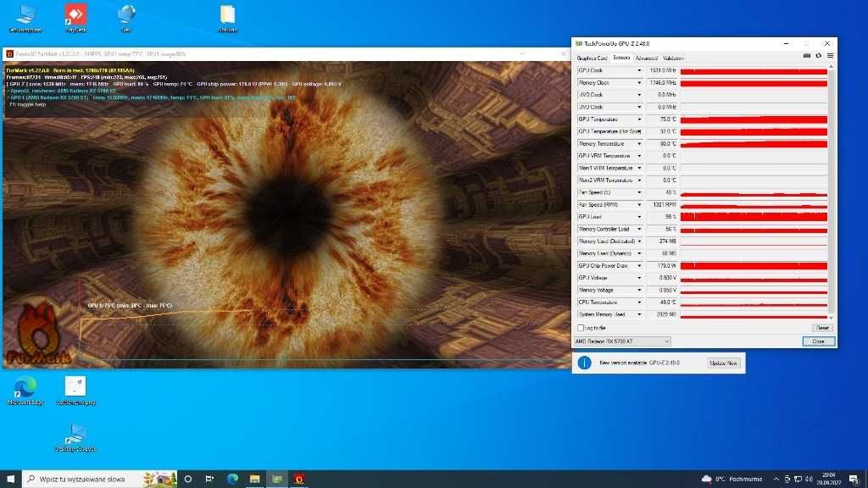
Task: Open the Windows Start button
Action: pos(10,479)
